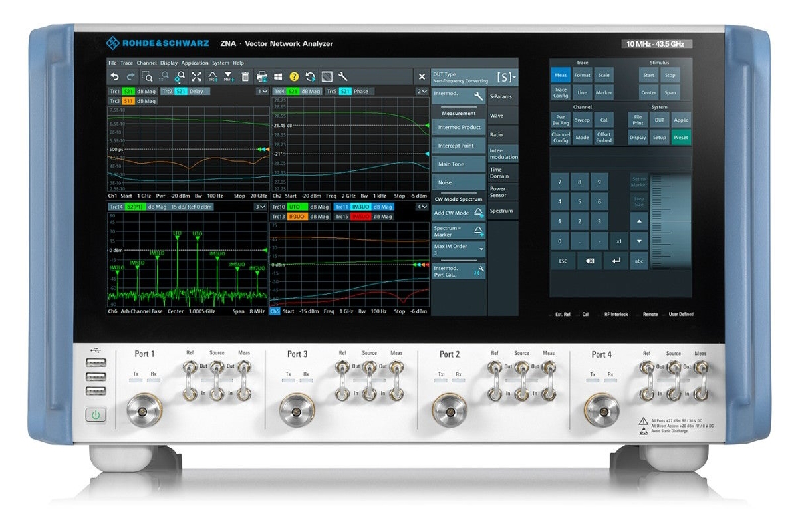The image size is (798, 532).
Task: Click the Windows logo icon
Action: click(x=278, y=76)
